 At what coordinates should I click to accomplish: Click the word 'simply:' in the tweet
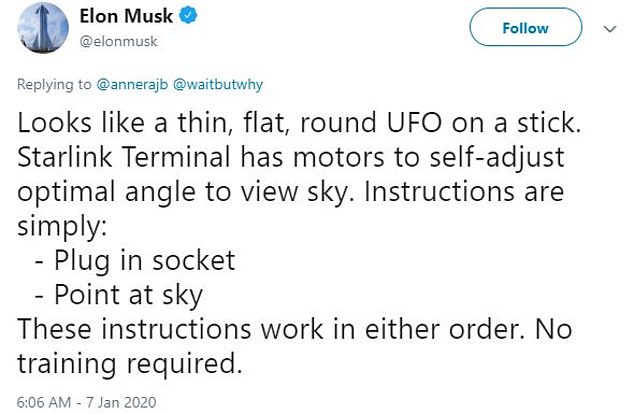point(62,227)
